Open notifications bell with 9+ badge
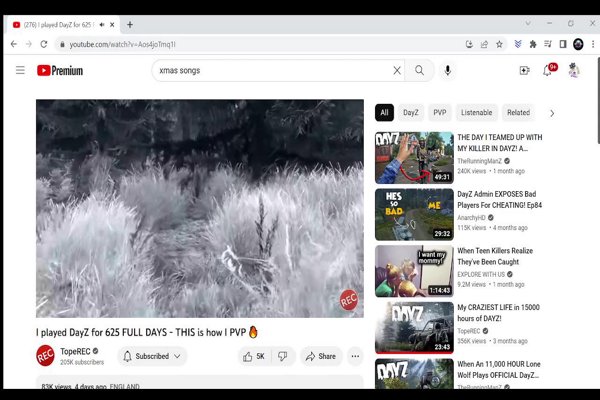The width and height of the screenshot is (600, 400). pos(548,70)
